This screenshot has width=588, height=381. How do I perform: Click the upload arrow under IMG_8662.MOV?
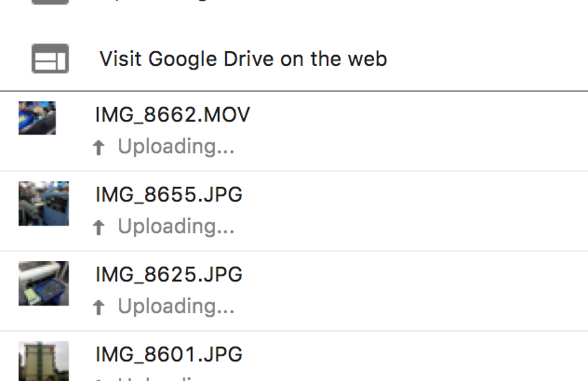click(x=99, y=148)
